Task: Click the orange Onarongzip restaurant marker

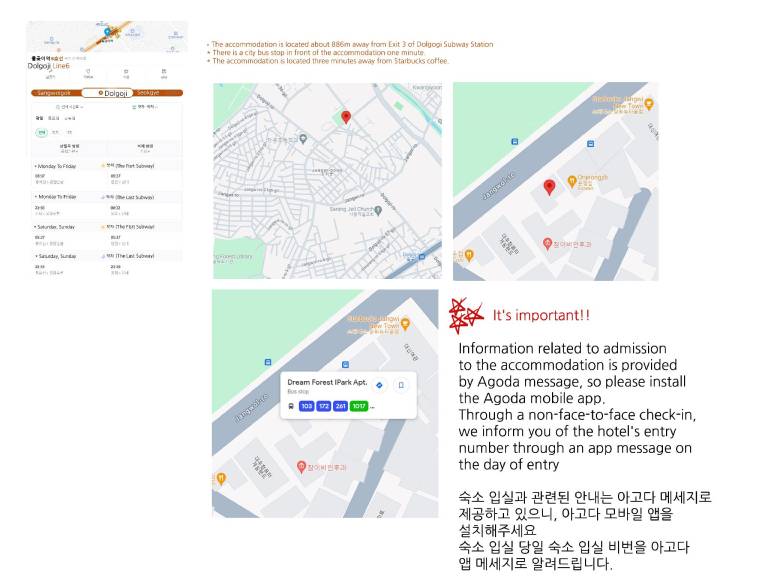Action: pos(572,181)
